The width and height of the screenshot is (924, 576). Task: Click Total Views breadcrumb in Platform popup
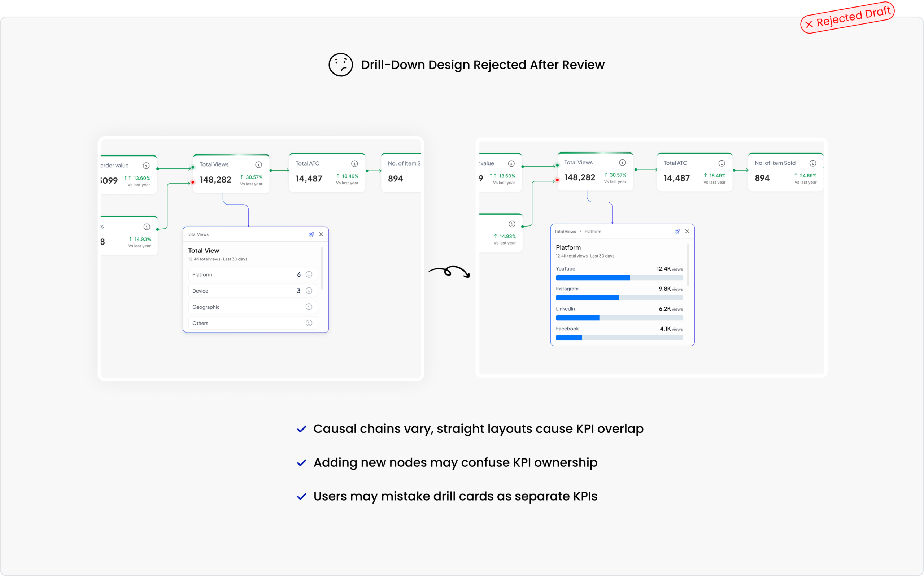coord(565,232)
